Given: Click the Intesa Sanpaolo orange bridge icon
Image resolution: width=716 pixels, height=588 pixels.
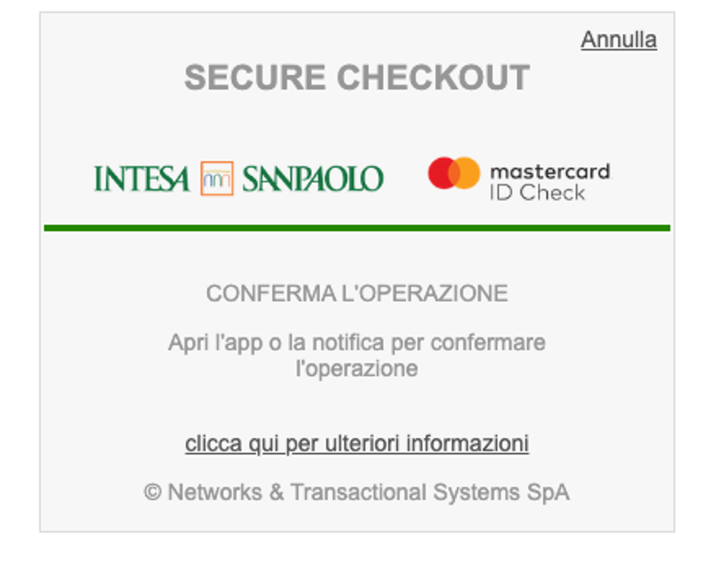Looking at the screenshot, I should point(216,179).
